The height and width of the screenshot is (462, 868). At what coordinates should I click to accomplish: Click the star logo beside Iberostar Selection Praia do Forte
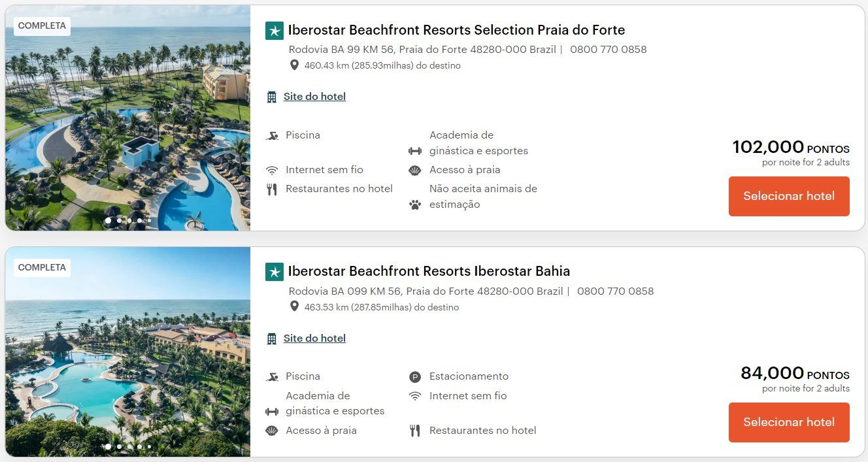(x=275, y=31)
